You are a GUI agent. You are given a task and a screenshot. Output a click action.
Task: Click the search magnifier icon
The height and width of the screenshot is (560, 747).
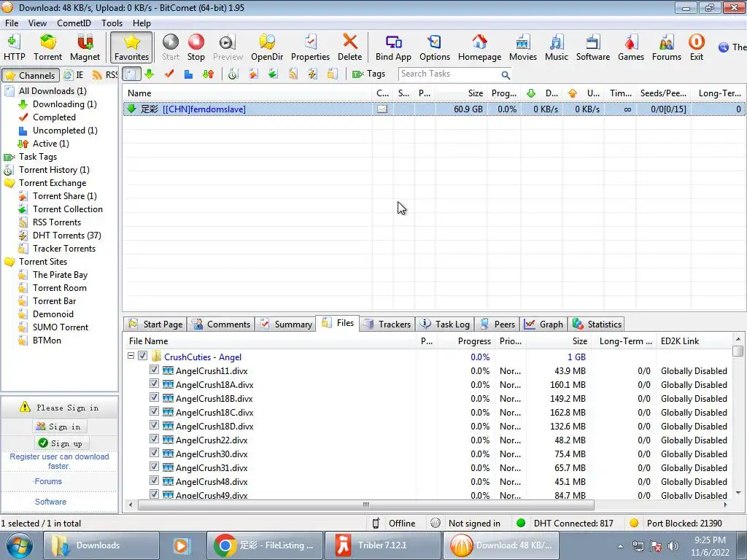[506, 75]
